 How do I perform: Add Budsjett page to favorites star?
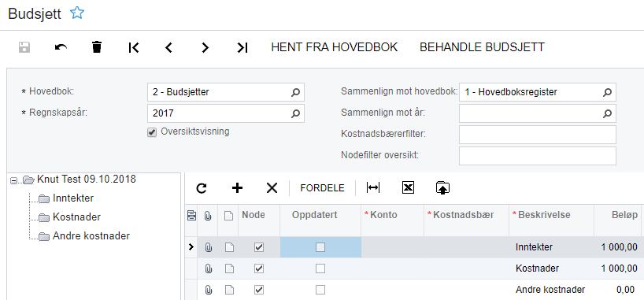[x=77, y=13]
